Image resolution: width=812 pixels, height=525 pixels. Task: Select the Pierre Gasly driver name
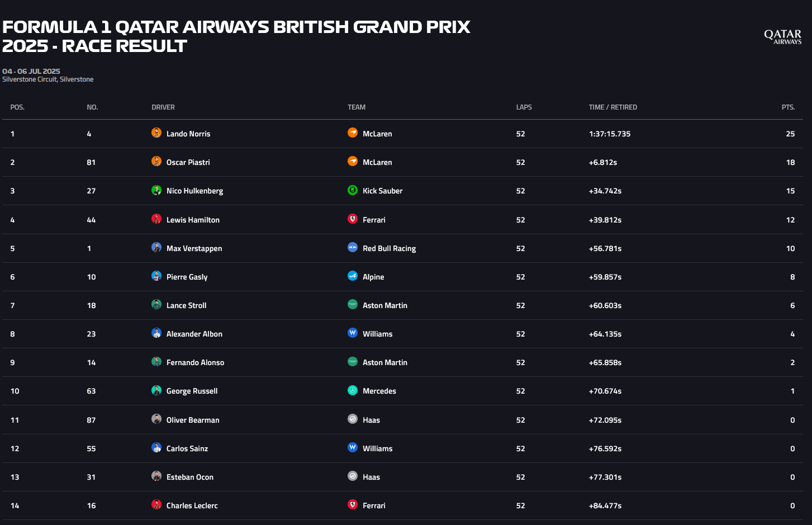tap(187, 277)
